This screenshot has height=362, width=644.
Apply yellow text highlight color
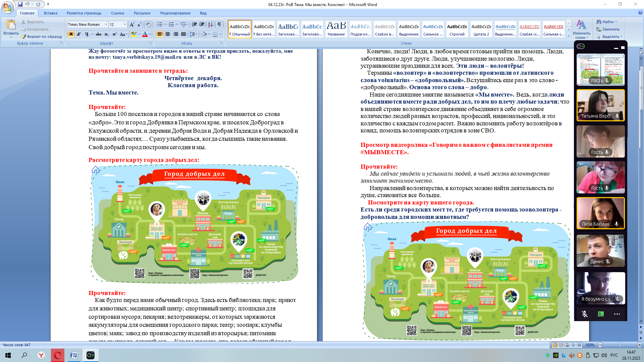(x=134, y=34)
